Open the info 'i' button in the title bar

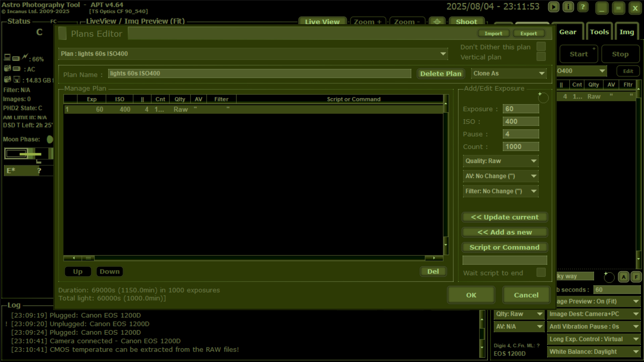click(x=568, y=7)
